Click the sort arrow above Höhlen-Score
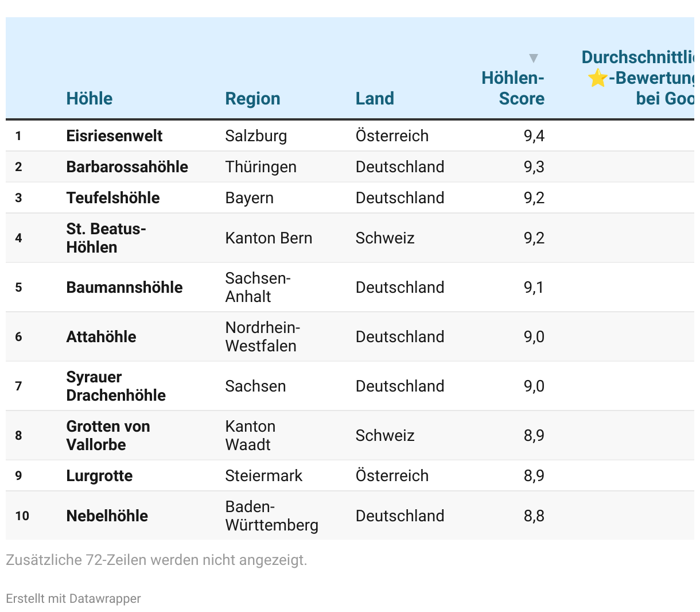 point(534,58)
